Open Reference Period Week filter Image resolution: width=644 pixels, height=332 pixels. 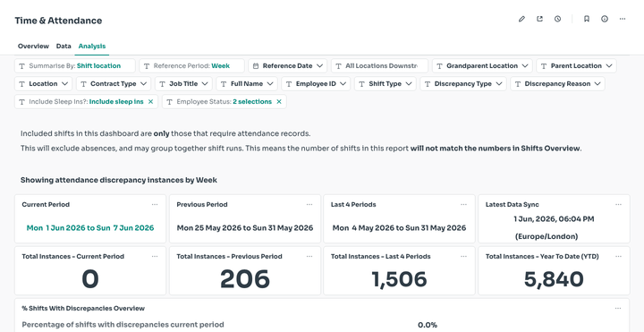(x=191, y=65)
